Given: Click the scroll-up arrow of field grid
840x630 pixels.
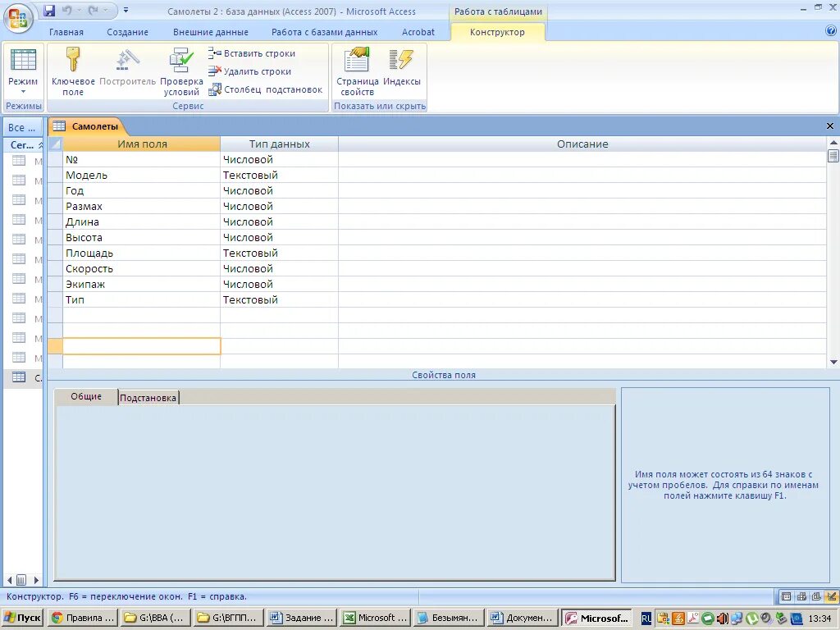Looking at the screenshot, I should point(833,142).
